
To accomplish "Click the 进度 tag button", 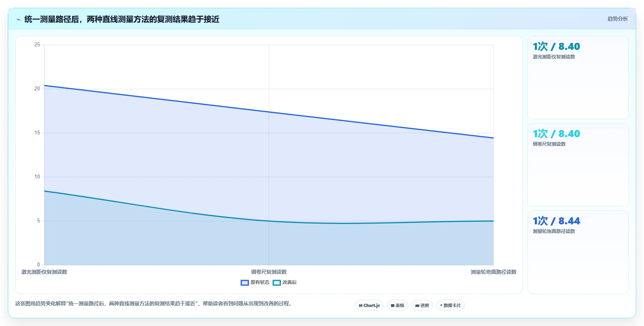I will click(422, 305).
